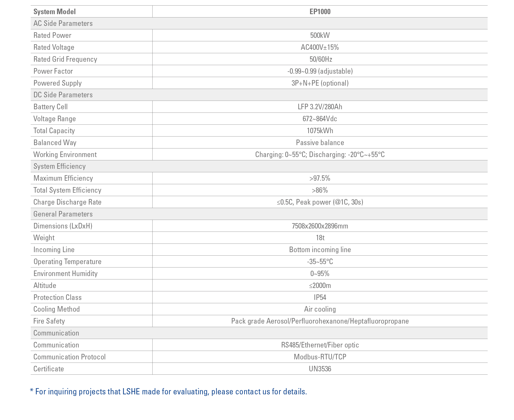Select the Total Capacity 1075kWh value
Screen dimensions: 514x420
pyautogui.click(x=320, y=131)
